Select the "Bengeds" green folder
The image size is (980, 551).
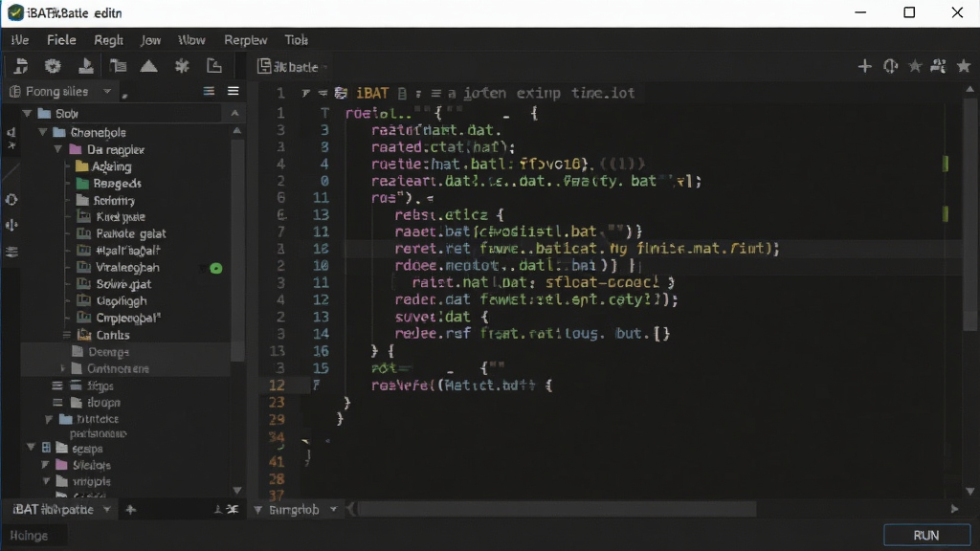108,183
